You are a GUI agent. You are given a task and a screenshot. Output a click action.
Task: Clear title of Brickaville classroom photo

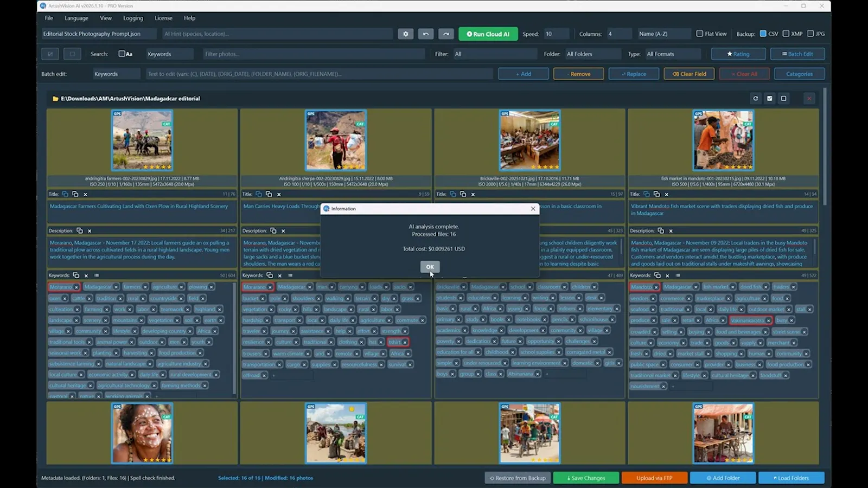(x=473, y=194)
